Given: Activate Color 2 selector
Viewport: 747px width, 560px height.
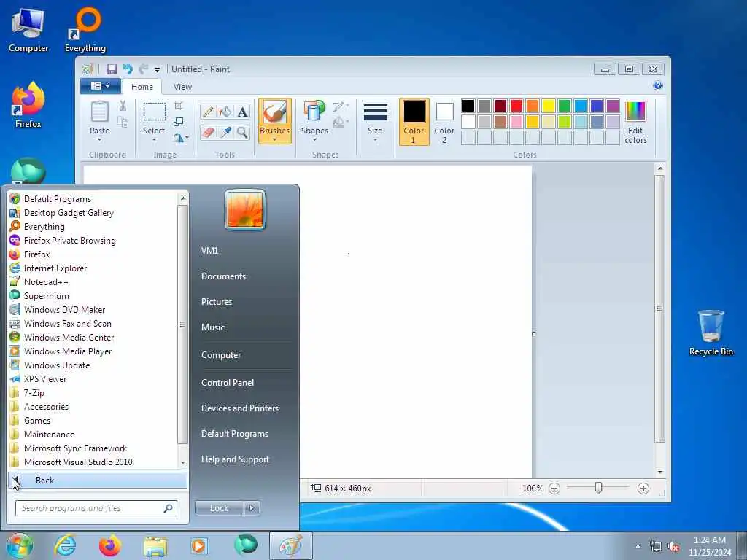Looking at the screenshot, I should click(x=444, y=122).
